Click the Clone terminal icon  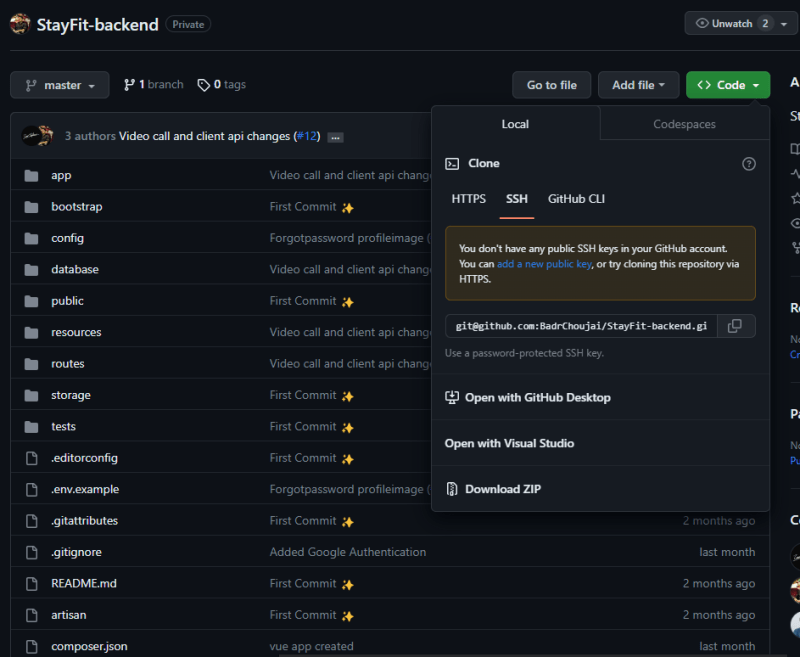(452, 164)
